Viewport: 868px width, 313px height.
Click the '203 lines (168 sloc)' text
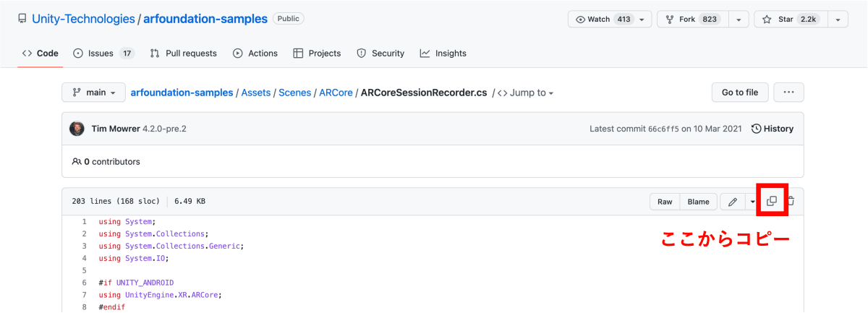(116, 202)
